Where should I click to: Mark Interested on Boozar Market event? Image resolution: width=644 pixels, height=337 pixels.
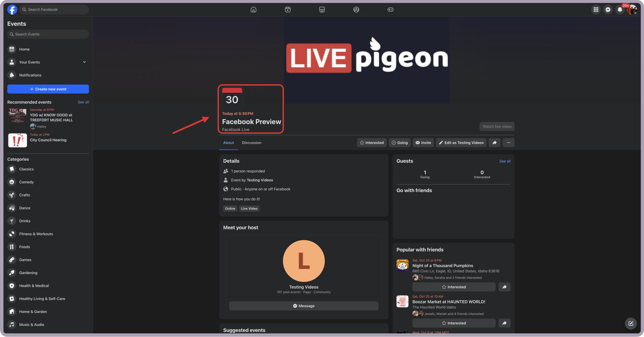tap(454, 323)
